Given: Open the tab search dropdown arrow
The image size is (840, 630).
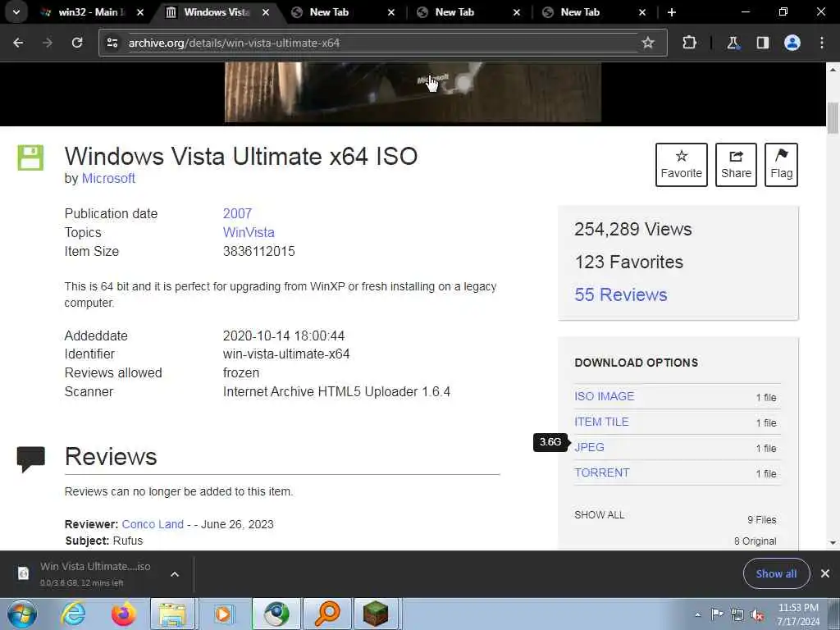Looking at the screenshot, I should pos(16,11).
